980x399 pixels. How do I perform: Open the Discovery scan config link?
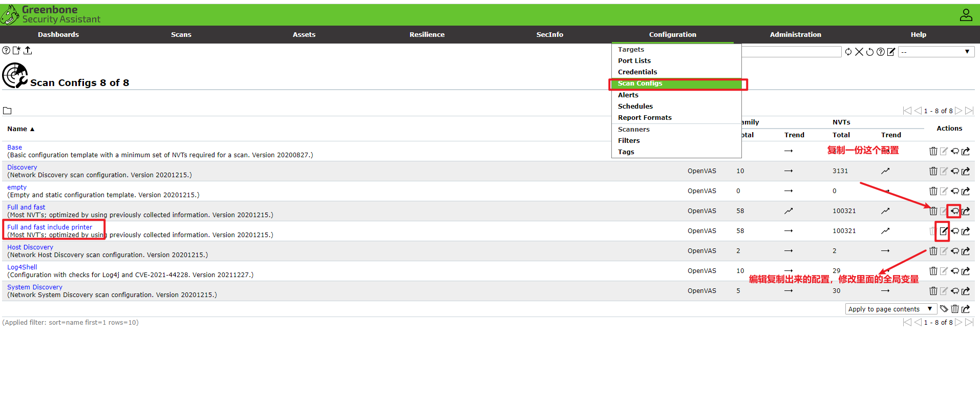[x=22, y=167]
